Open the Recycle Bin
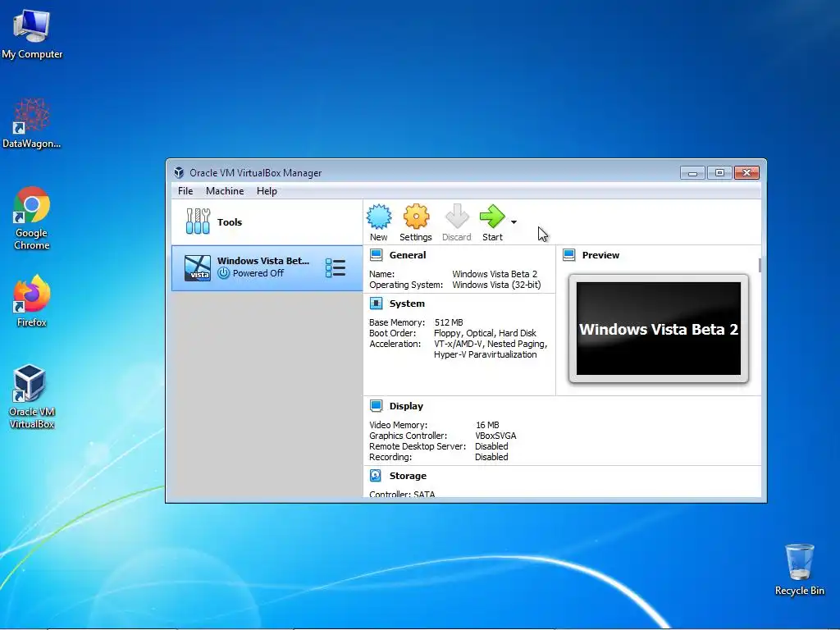 tap(799, 570)
